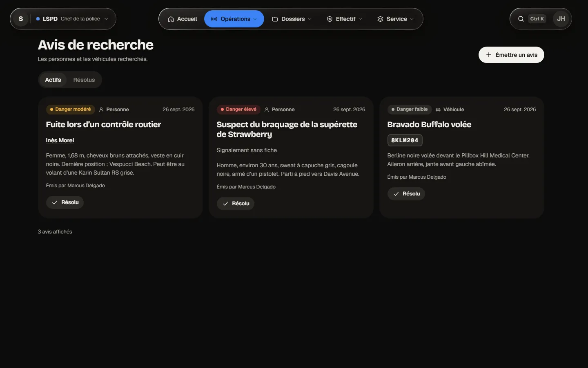The height and width of the screenshot is (368, 588).
Task: Open the JH user avatar menu
Action: [x=561, y=19]
